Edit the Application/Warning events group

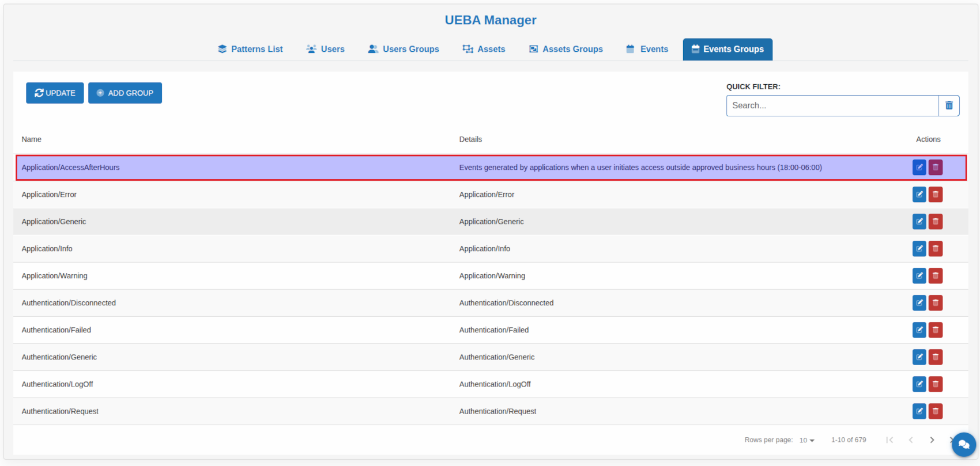919,276
